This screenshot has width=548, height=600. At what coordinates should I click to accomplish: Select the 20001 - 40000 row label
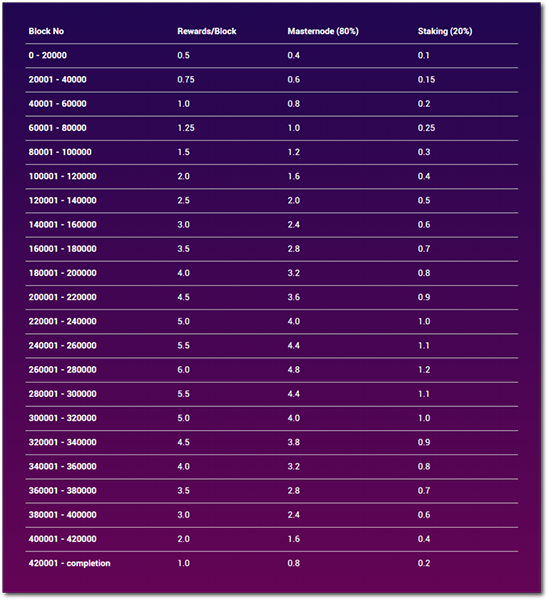click(57, 80)
